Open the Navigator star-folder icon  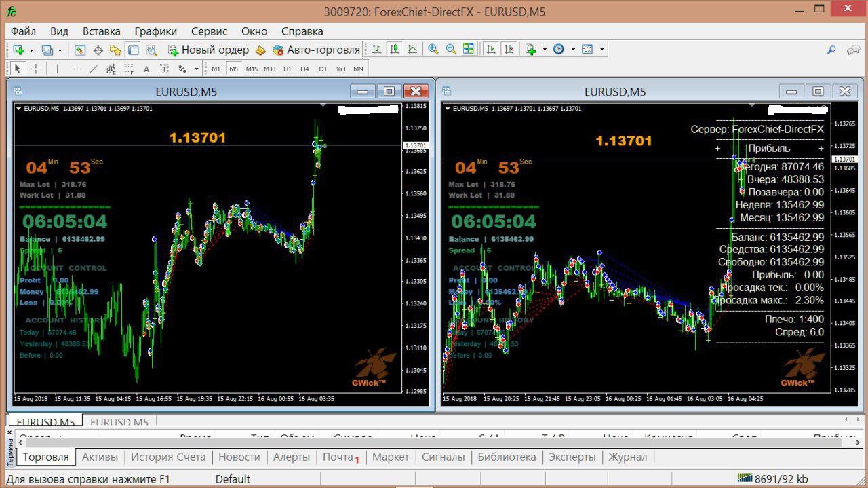[115, 50]
